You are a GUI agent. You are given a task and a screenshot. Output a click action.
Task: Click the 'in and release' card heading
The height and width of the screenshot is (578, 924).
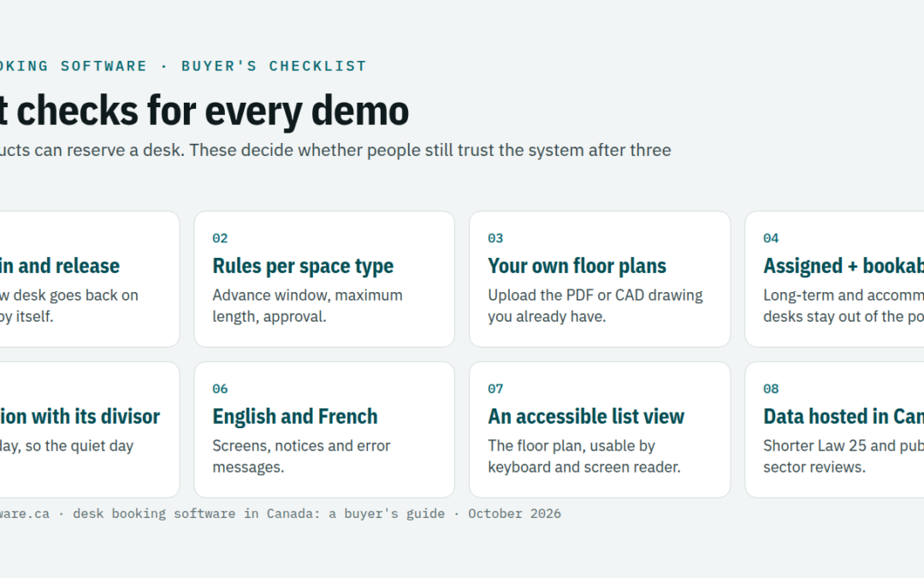(60, 266)
